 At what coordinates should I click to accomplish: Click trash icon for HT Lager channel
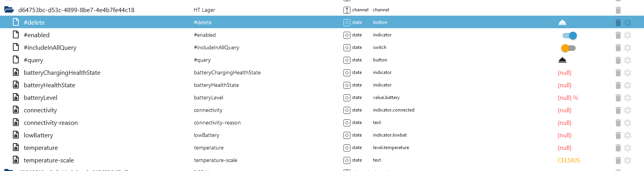pos(618,10)
